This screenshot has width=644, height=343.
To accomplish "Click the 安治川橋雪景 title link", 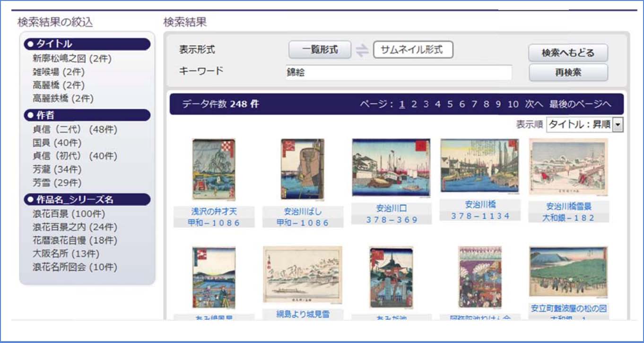I will click(569, 206).
